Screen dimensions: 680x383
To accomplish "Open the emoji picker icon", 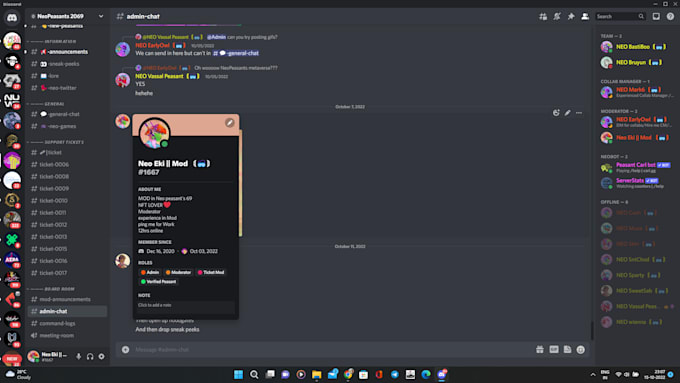I will pos(581,350).
